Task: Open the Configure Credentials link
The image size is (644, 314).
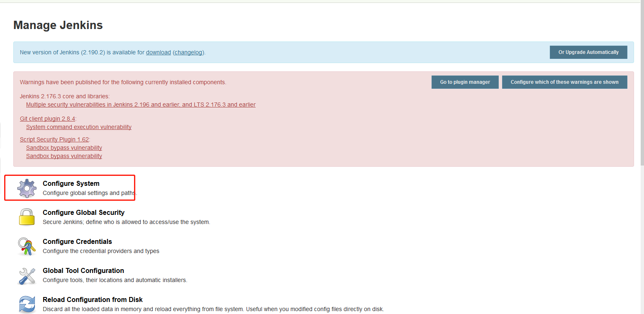Action: click(77, 241)
